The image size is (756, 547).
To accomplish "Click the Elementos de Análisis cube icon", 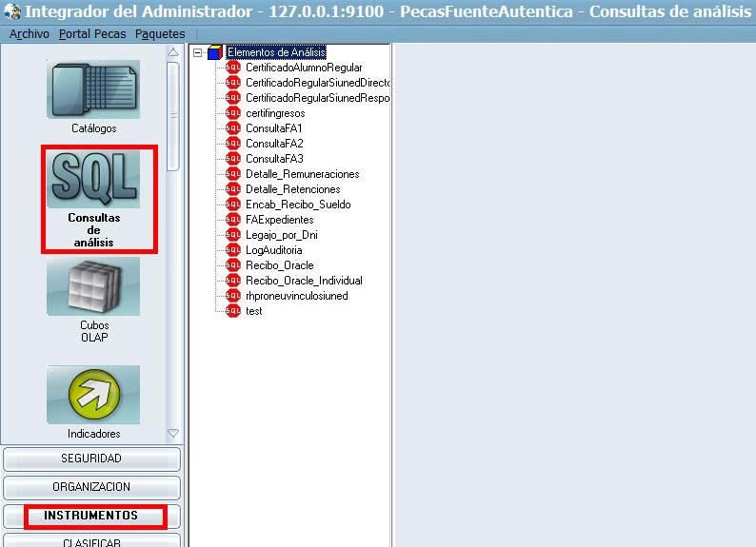I will 214,53.
